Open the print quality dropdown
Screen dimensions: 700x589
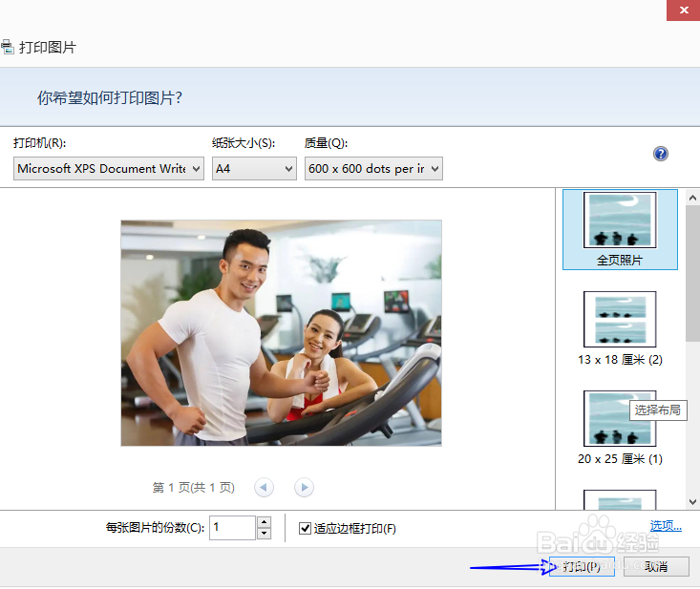pyautogui.click(x=373, y=169)
